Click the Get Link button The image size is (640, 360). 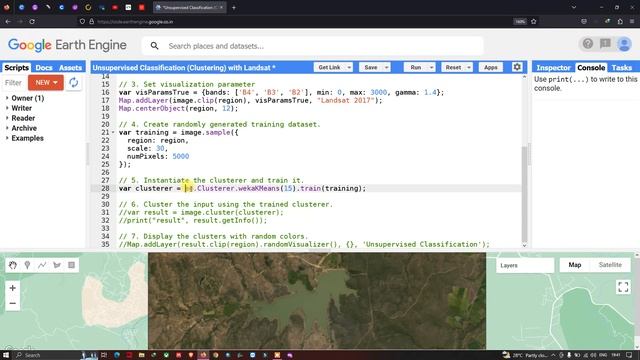tap(329, 67)
